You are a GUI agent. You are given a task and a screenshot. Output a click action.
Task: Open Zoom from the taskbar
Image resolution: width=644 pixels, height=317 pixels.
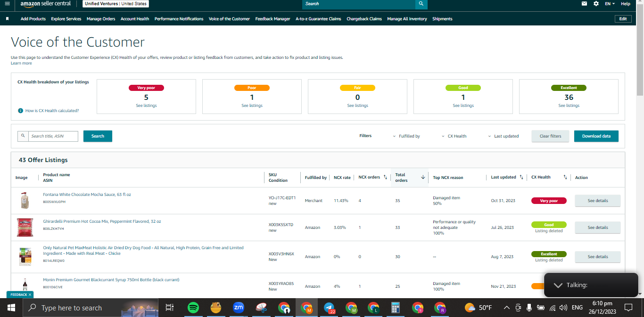(x=239, y=308)
